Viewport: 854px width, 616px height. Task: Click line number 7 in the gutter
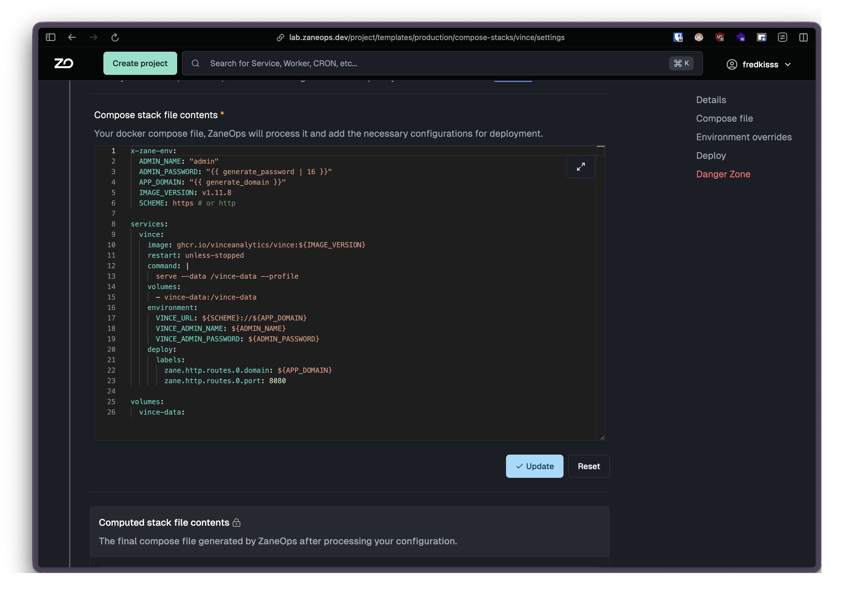tap(113, 213)
